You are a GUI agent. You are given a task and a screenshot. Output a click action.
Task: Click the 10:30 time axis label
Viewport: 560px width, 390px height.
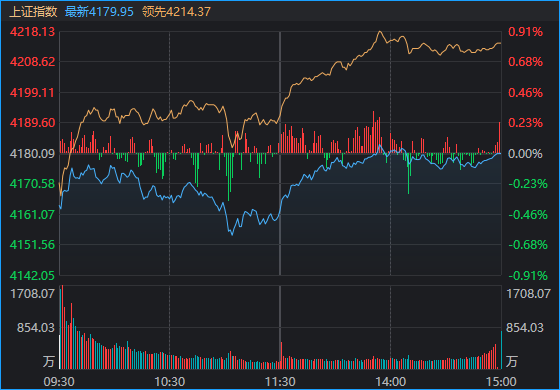170,382
